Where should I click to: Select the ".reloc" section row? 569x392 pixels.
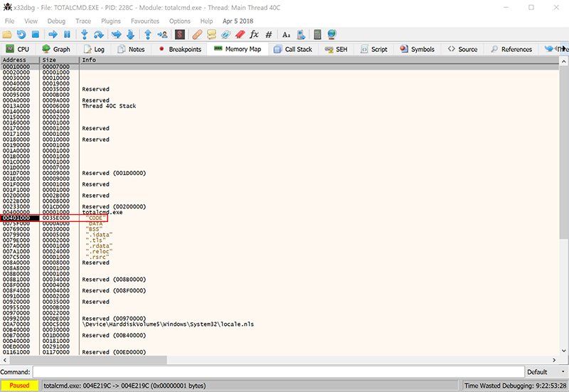280,252
